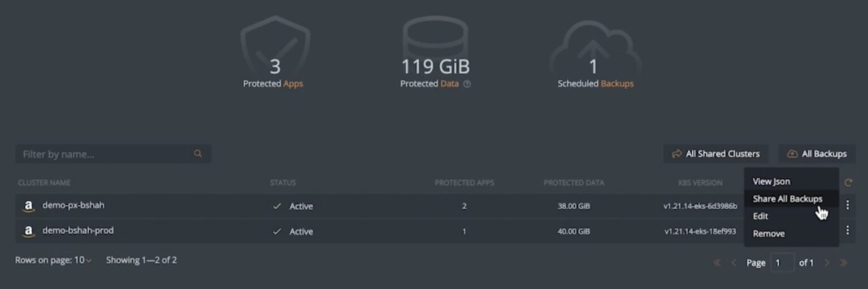Choose Remove from the context menu

click(x=769, y=234)
